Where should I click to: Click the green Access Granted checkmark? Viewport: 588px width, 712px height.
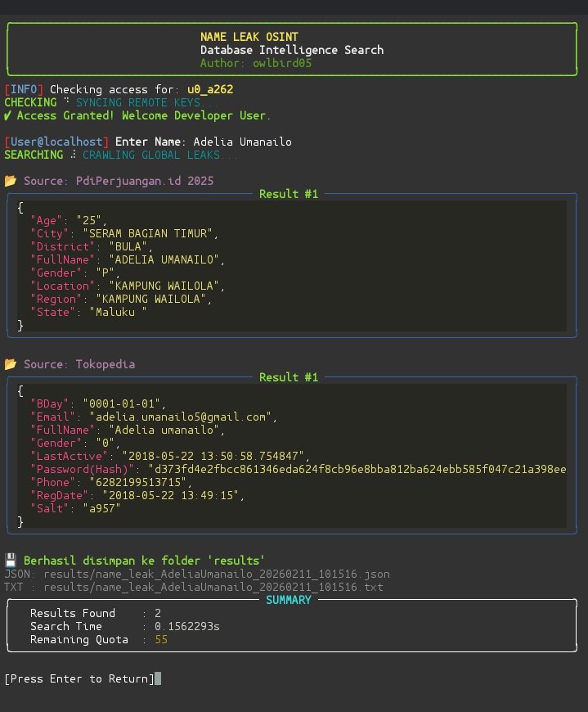click(7, 115)
